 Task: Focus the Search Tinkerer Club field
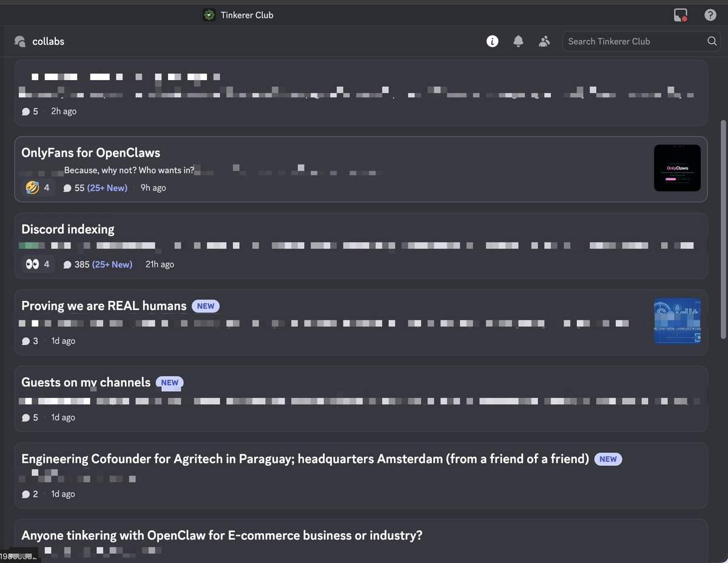[642, 41]
